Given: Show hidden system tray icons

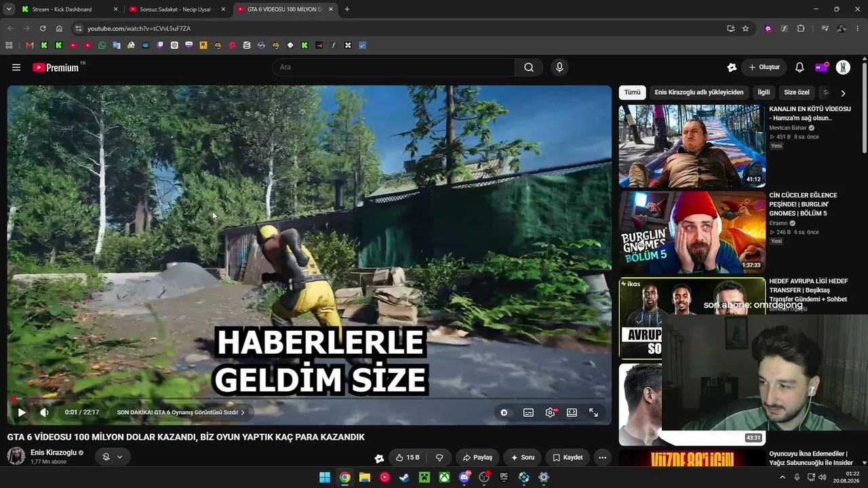Looking at the screenshot, I should click(x=782, y=477).
